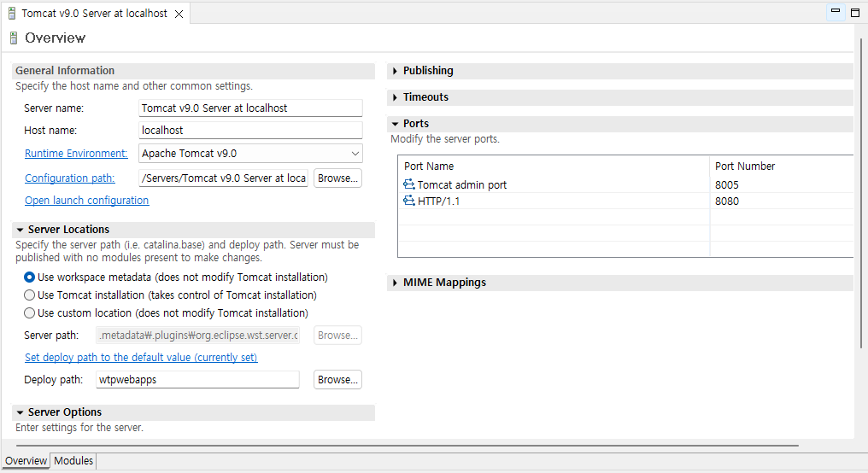
Task: Click port number 8005 cell
Action: pos(726,184)
